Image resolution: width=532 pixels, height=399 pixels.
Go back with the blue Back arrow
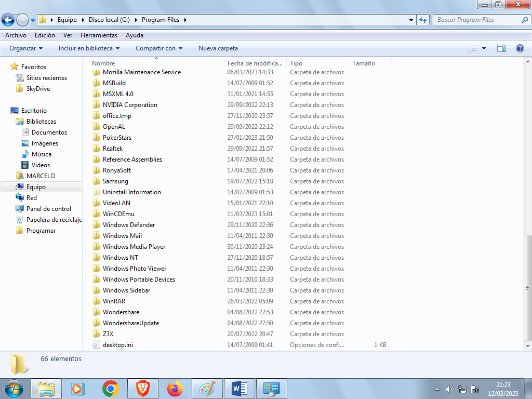8,20
